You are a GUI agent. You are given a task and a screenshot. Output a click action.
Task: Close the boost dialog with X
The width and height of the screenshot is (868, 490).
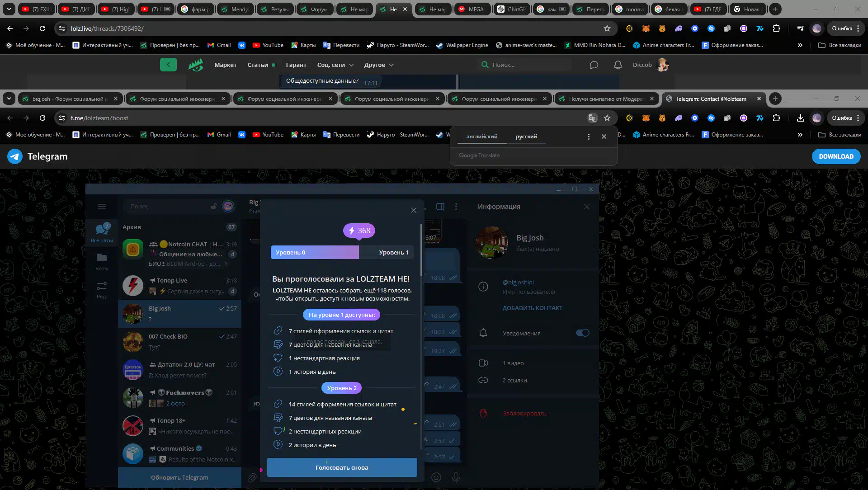(x=414, y=210)
